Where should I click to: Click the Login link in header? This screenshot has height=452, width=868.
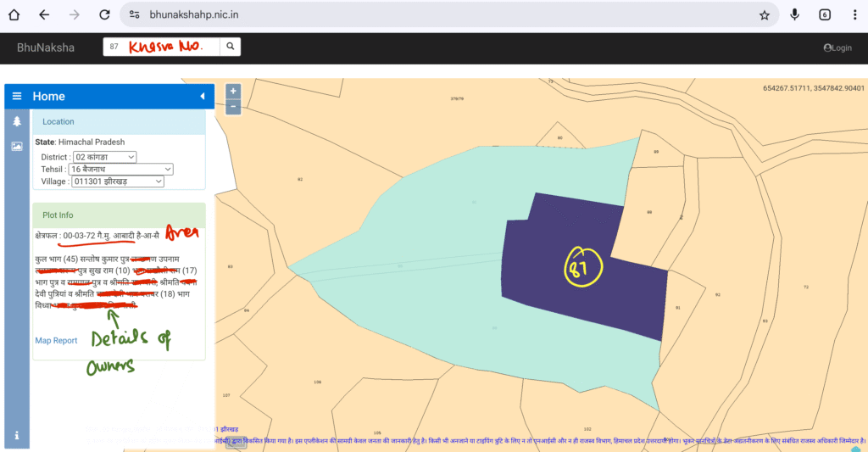coord(837,47)
